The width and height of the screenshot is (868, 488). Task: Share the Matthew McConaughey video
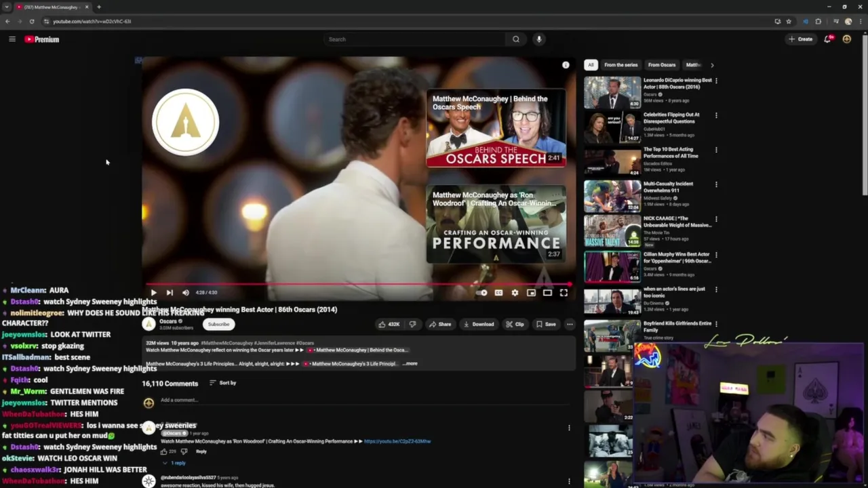coord(439,325)
